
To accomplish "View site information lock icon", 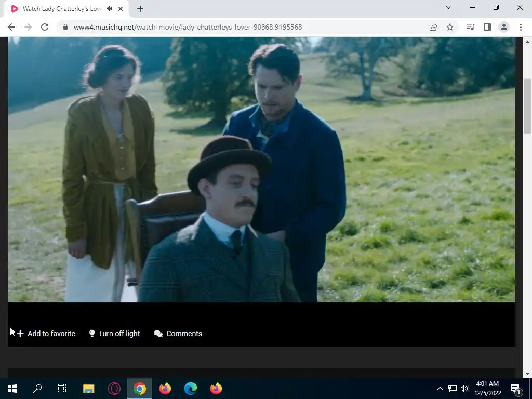I will coord(65,27).
